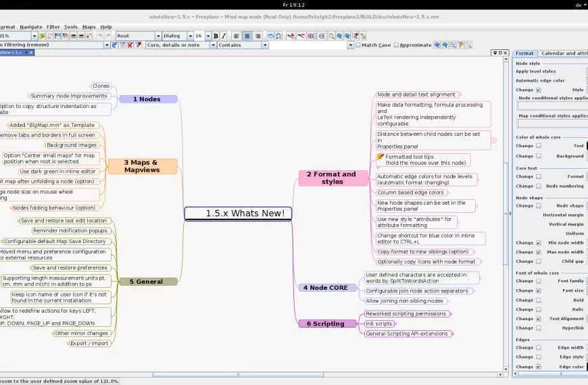Click the red-x close map toolbar icon
Image resolution: width=588 pixels, height=385 pixels.
point(89,36)
